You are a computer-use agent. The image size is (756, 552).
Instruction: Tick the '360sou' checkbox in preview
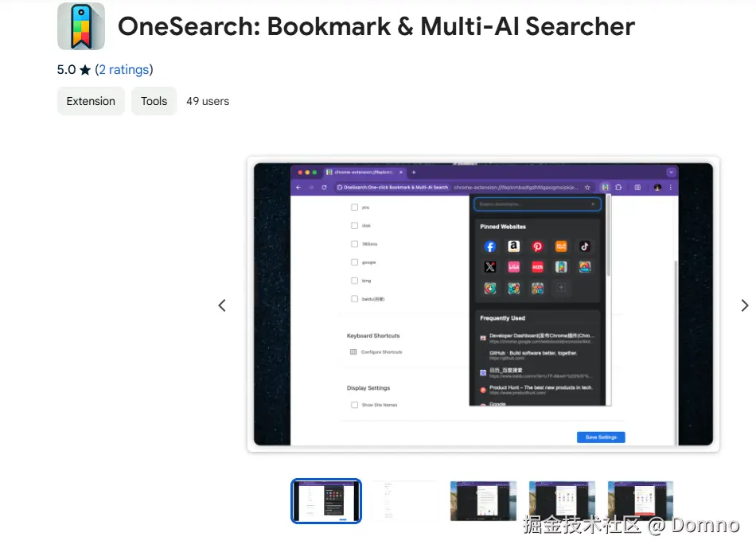tap(354, 244)
